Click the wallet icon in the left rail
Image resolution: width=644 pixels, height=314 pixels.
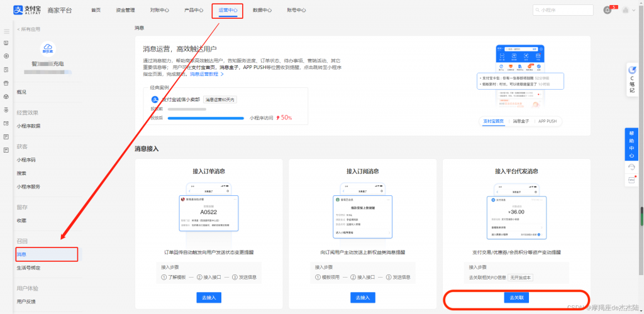6,123
